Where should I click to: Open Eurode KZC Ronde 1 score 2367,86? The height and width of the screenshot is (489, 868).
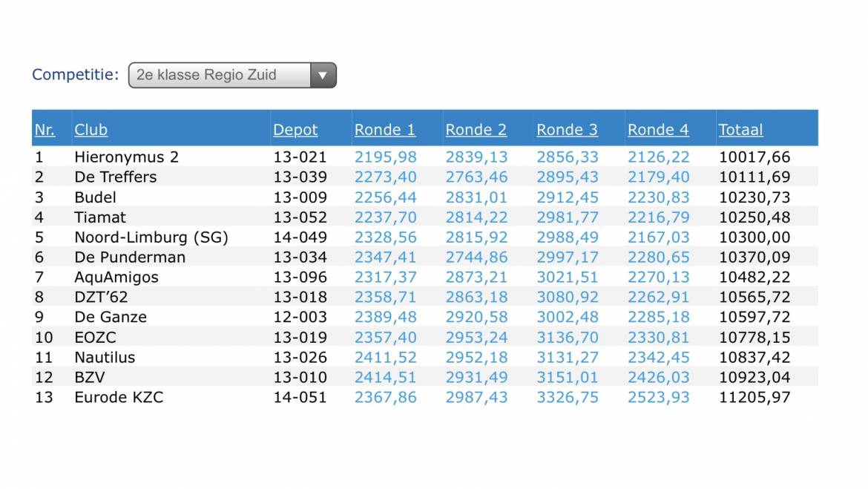point(385,398)
